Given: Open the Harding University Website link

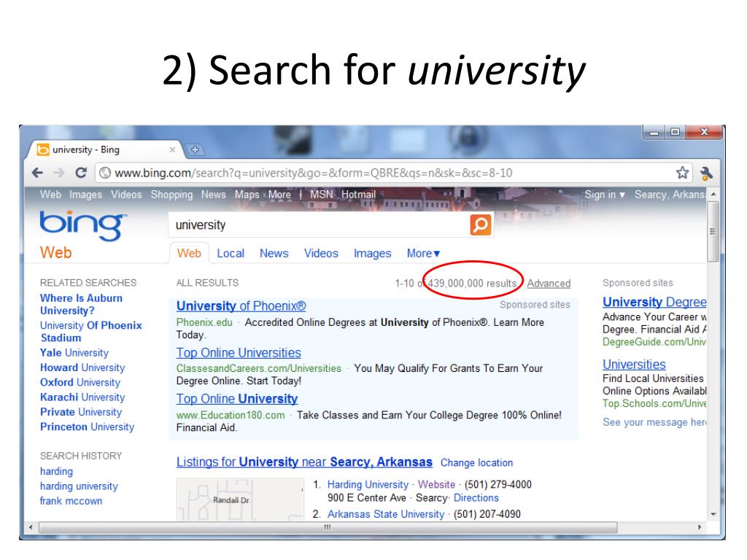Looking at the screenshot, I should tap(436, 485).
